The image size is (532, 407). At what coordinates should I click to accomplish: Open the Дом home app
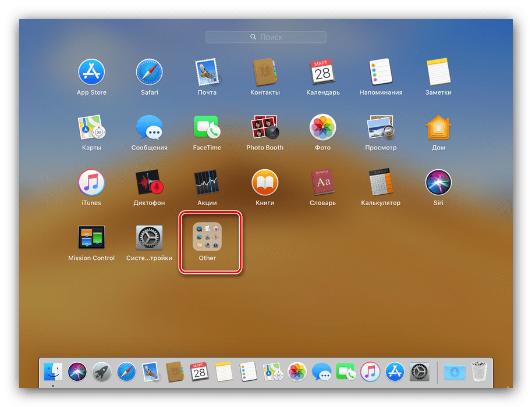pyautogui.click(x=438, y=127)
